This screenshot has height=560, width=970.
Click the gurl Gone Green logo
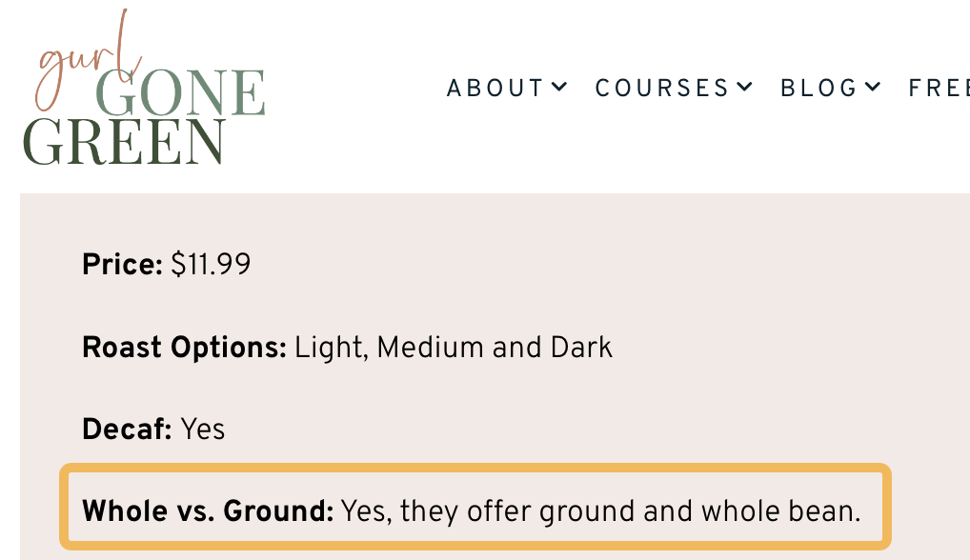pyautogui.click(x=143, y=90)
